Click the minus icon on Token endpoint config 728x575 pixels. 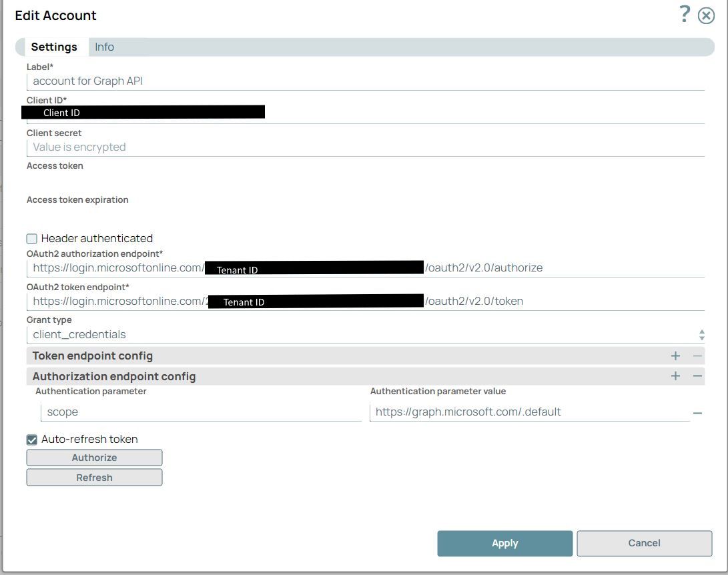[x=697, y=356]
